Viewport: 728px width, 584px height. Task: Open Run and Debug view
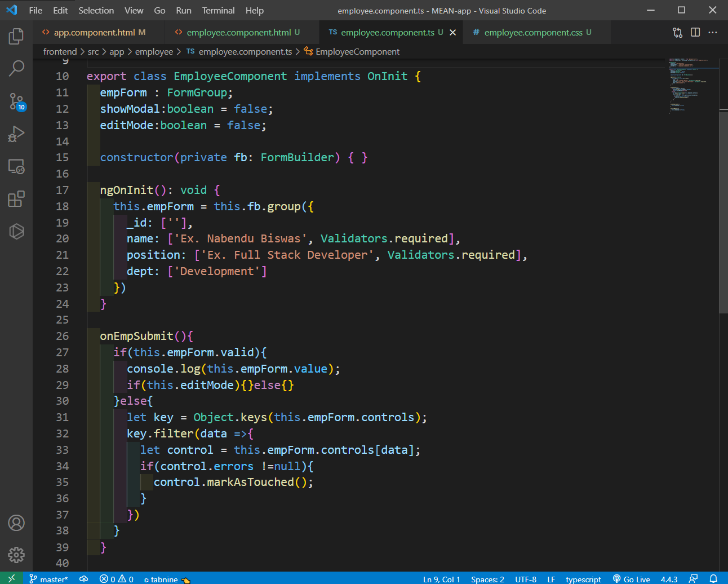coord(16,134)
